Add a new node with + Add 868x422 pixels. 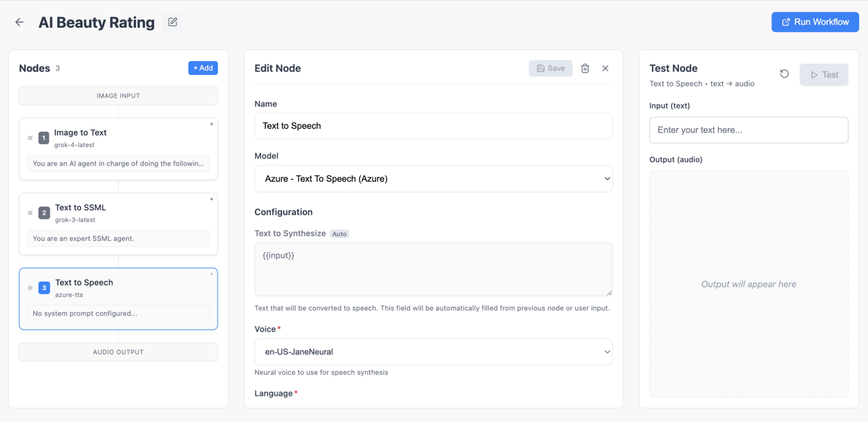click(203, 68)
